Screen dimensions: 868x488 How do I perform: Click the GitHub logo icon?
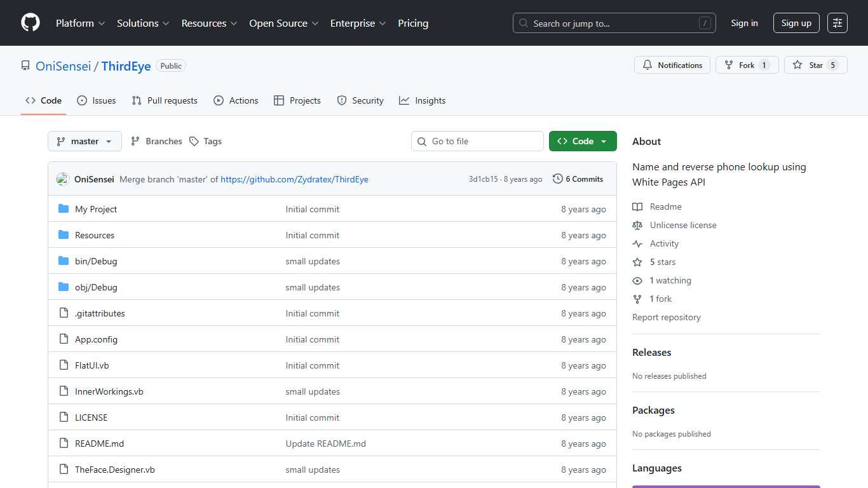click(x=31, y=23)
